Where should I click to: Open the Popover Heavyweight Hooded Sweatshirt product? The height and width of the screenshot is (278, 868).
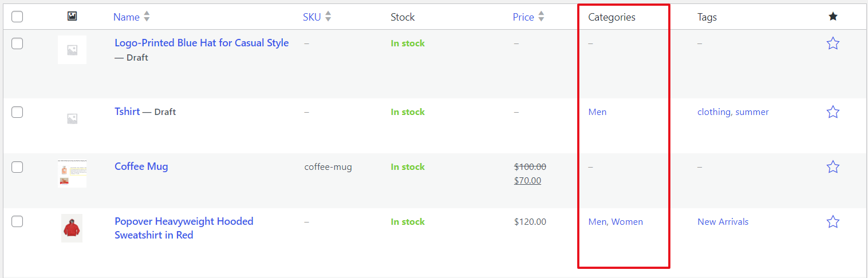click(x=184, y=222)
